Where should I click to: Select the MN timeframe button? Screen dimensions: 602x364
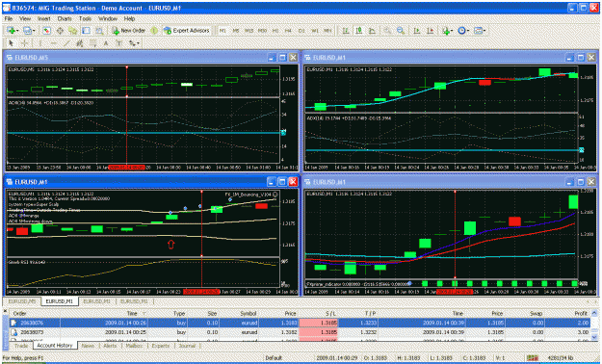point(327,31)
